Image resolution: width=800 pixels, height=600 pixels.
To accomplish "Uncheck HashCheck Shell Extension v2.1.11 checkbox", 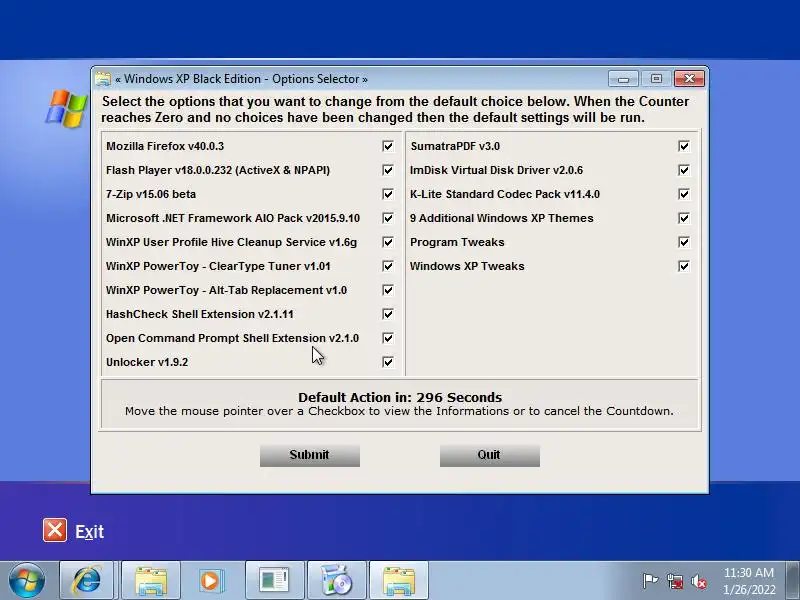I will click(388, 314).
